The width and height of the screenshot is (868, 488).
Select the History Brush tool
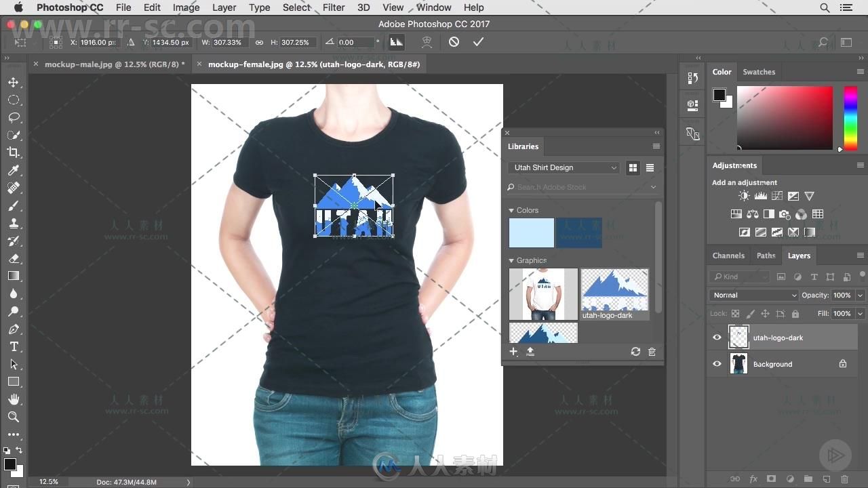point(13,241)
